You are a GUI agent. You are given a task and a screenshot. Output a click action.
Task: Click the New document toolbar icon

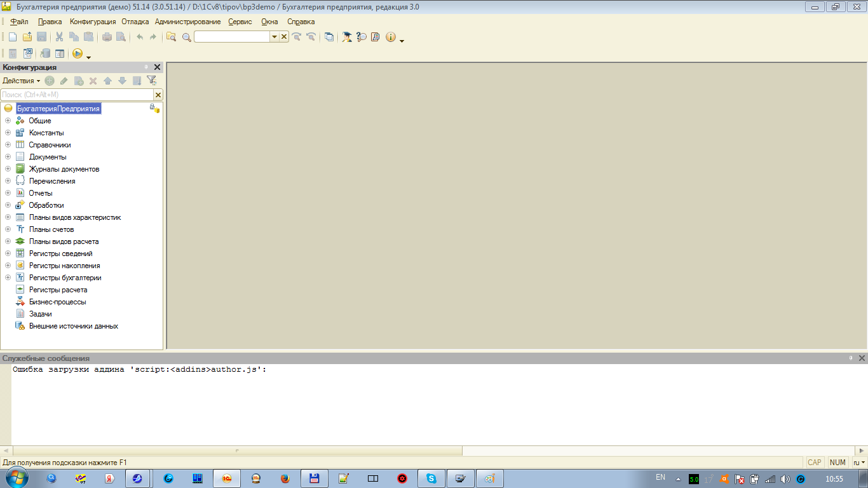pyautogui.click(x=13, y=37)
